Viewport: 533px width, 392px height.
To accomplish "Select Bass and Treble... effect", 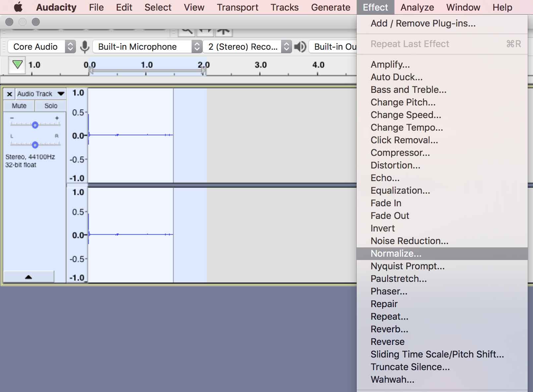I will 442,90.
